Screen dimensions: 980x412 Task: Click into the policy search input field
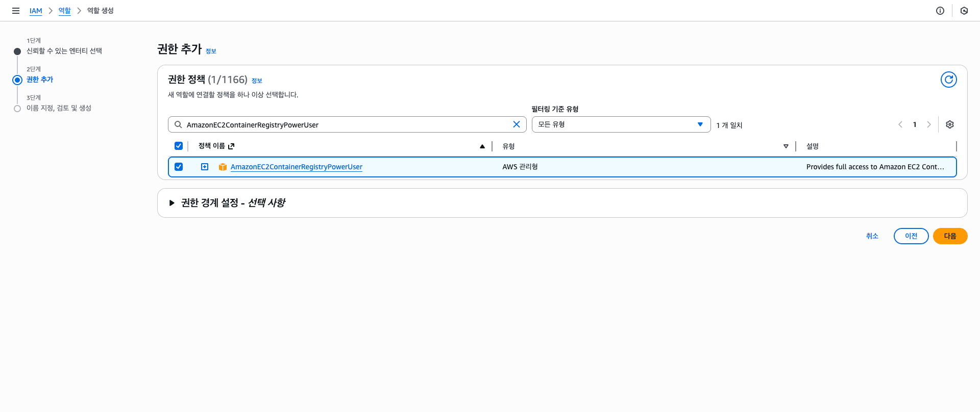tap(347, 125)
